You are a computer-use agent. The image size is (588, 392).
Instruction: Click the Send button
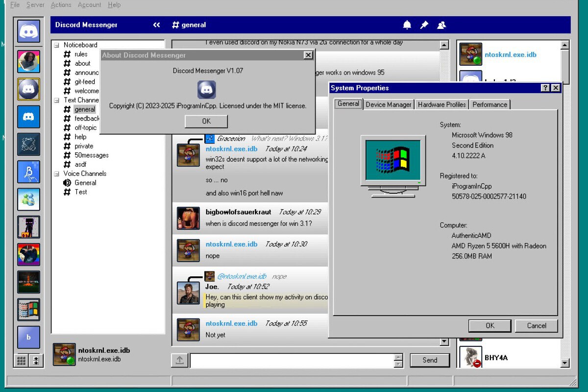coord(430,360)
